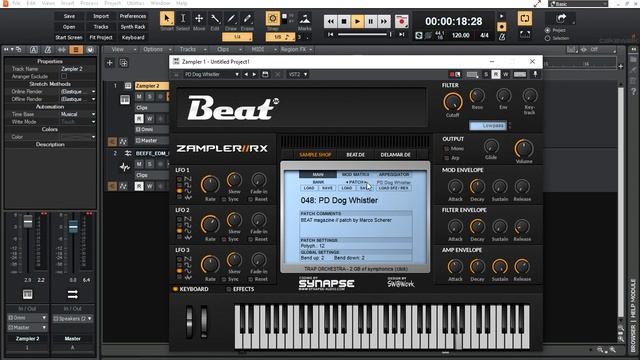Click the transport Record button
This screenshot has width=640, height=360.
[401, 21]
